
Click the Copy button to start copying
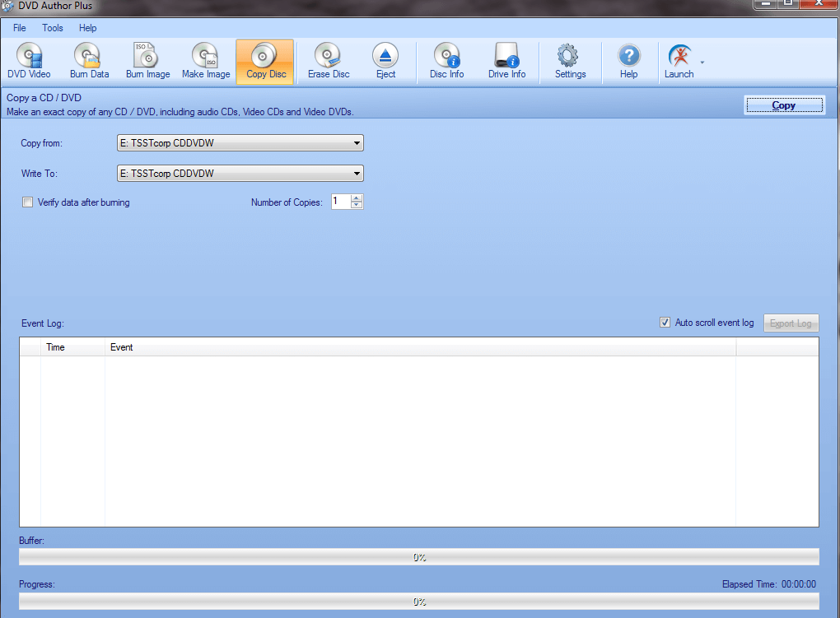tap(784, 105)
